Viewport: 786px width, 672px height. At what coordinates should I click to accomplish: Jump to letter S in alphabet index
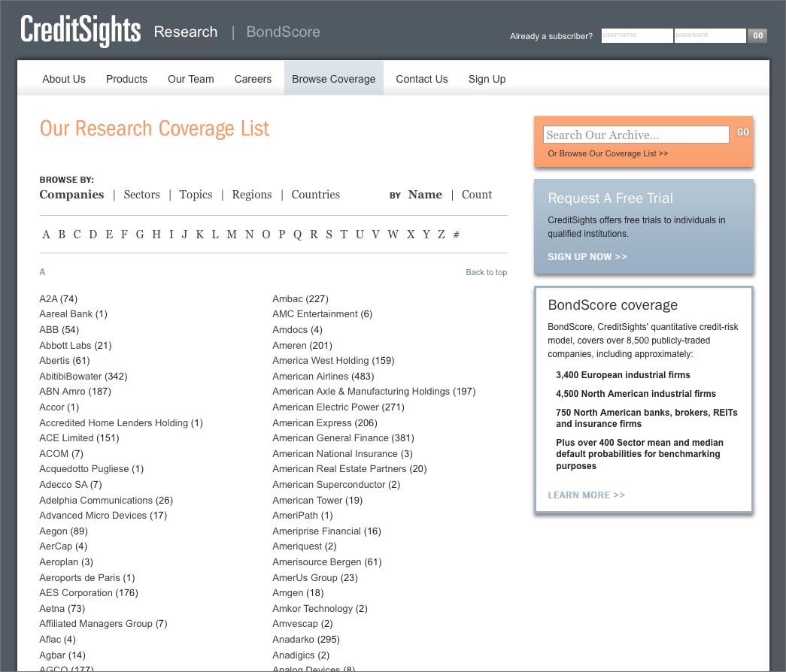329,235
